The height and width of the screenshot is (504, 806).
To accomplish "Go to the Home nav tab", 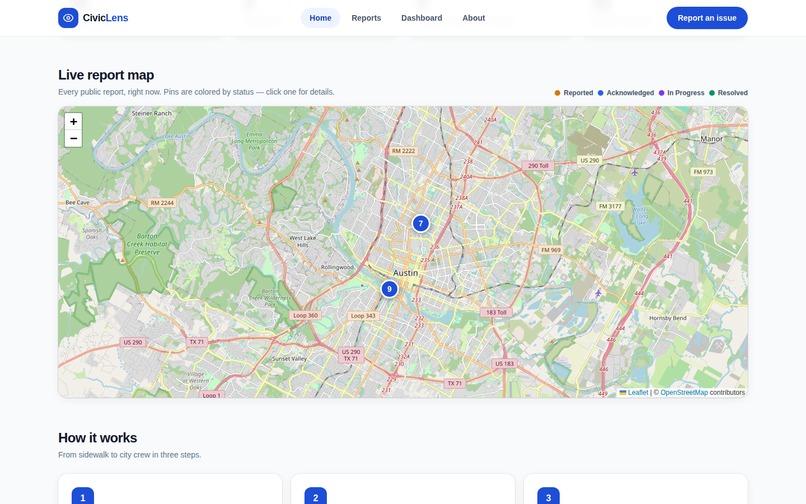I will 320,18.
